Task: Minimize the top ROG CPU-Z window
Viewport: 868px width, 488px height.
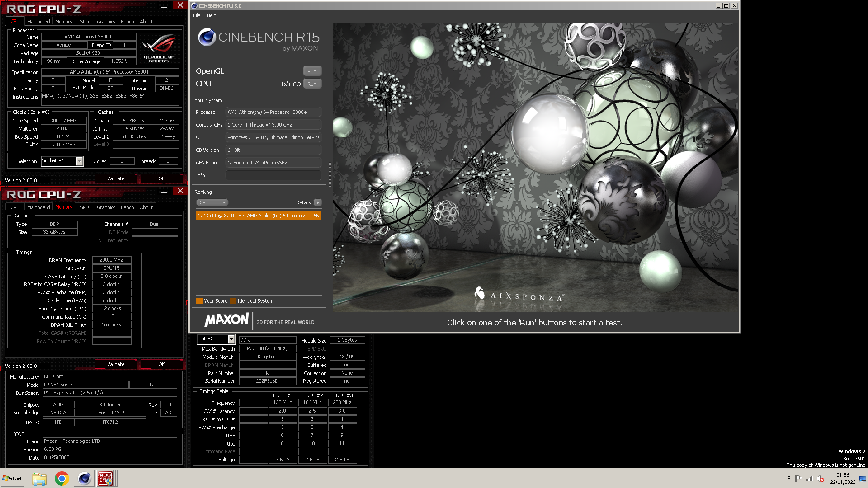Action: pos(164,6)
